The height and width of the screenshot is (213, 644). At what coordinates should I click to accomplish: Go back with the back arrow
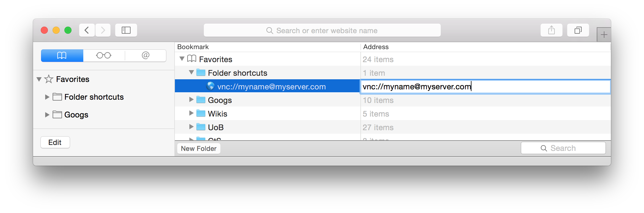(x=87, y=30)
